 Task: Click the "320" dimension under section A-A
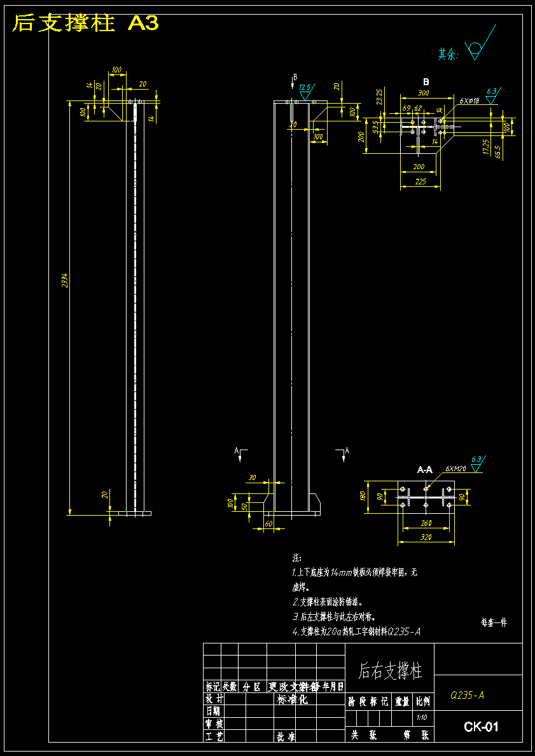pos(426,536)
